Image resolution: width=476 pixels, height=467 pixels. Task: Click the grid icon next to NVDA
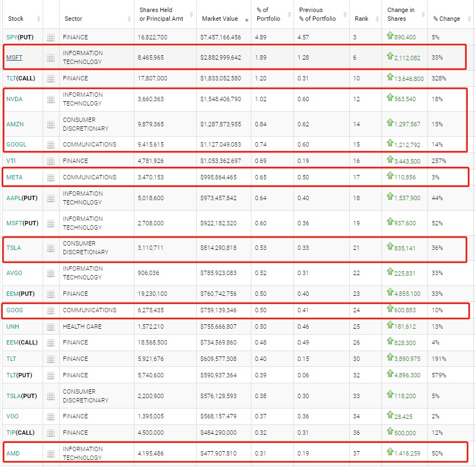click(x=51, y=100)
